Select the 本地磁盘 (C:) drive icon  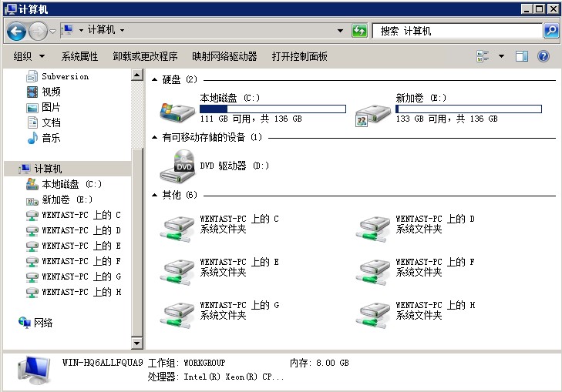pyautogui.click(x=177, y=112)
